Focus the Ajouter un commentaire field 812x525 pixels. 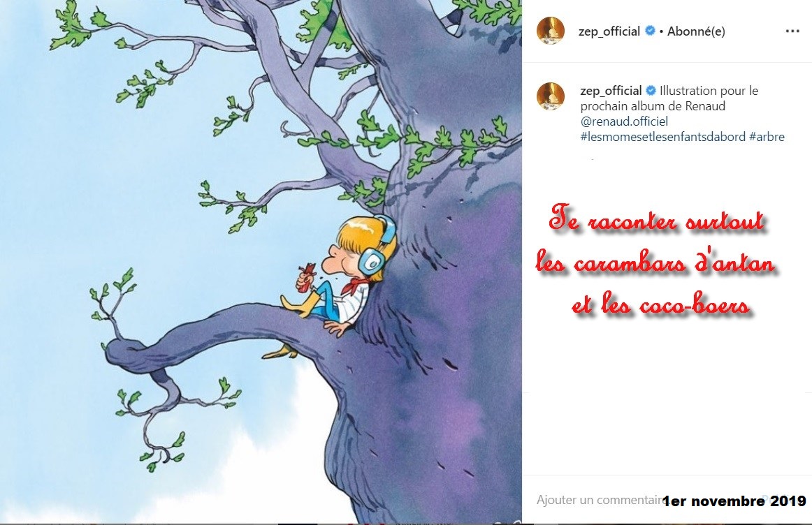(x=601, y=500)
